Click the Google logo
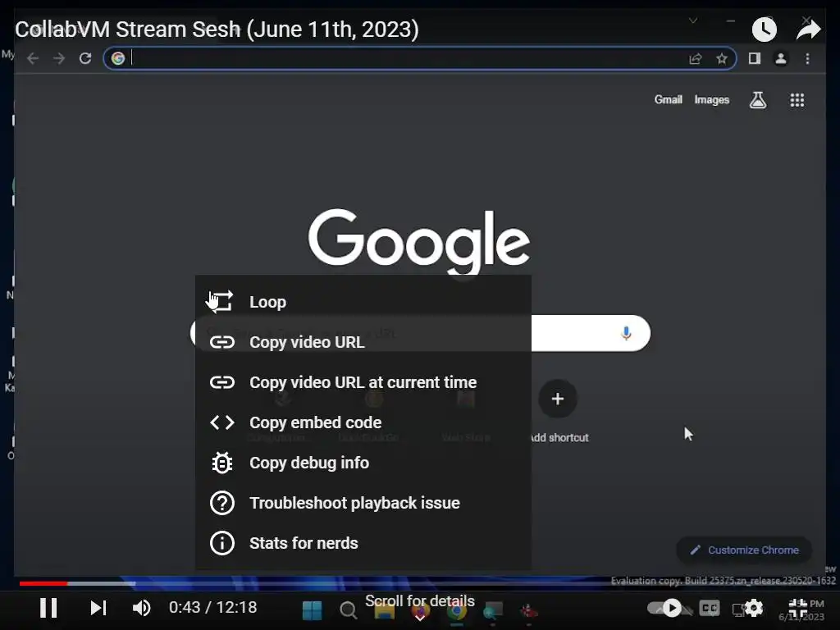840x630 pixels. pyautogui.click(x=419, y=240)
